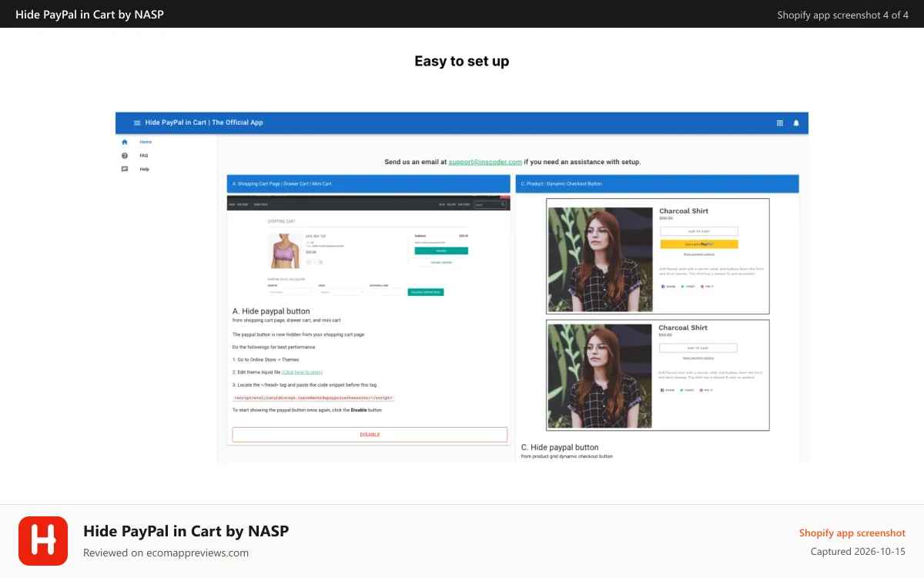Screen dimensions: 924x578
Task: Click the FAQ question-mark icon
Action: 125,156
